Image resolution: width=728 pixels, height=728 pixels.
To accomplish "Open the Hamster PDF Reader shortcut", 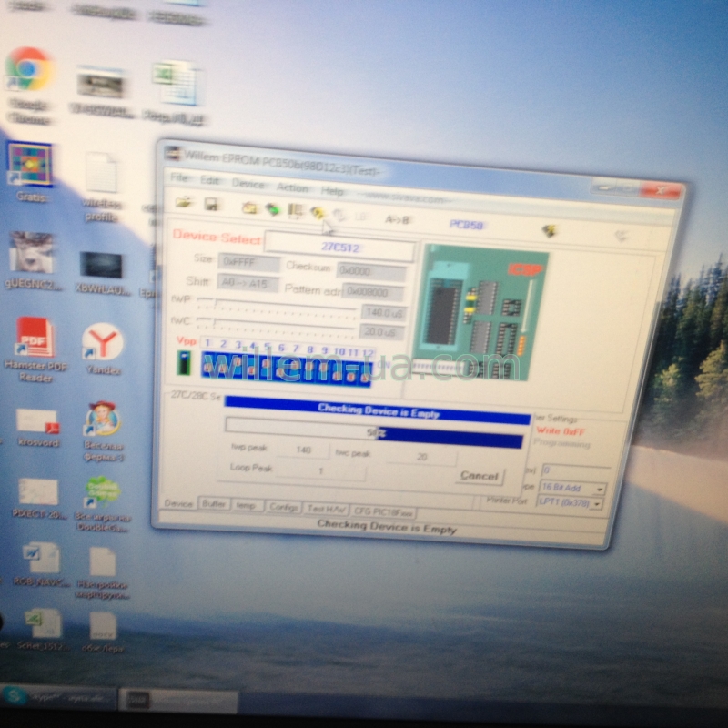I will tap(35, 349).
